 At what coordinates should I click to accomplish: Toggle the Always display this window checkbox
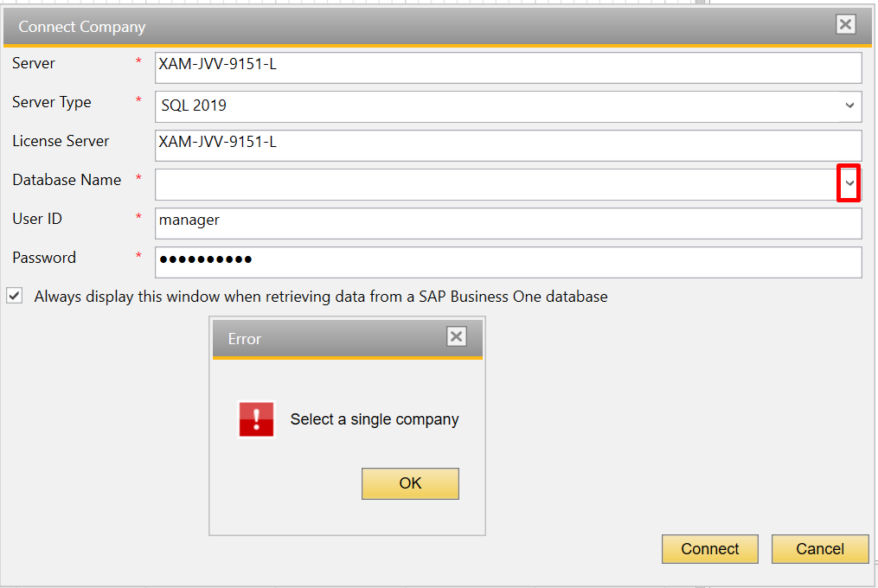click(15, 297)
